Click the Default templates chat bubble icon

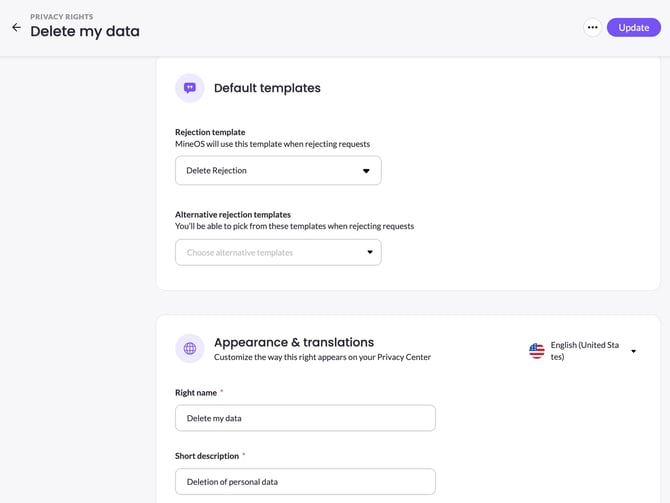tap(190, 88)
